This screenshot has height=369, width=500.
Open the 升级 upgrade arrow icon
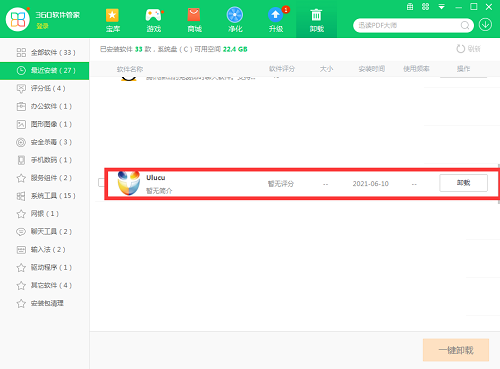click(276, 15)
